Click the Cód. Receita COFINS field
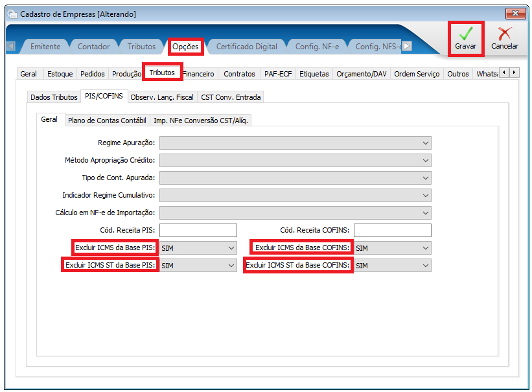Image resolution: width=532 pixels, height=392 pixels. [392, 231]
